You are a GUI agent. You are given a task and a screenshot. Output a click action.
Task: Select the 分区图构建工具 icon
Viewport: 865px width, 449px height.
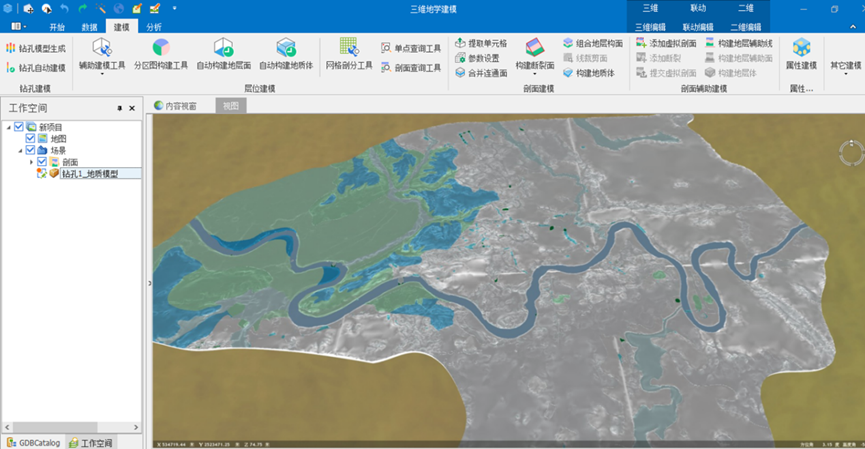click(160, 47)
